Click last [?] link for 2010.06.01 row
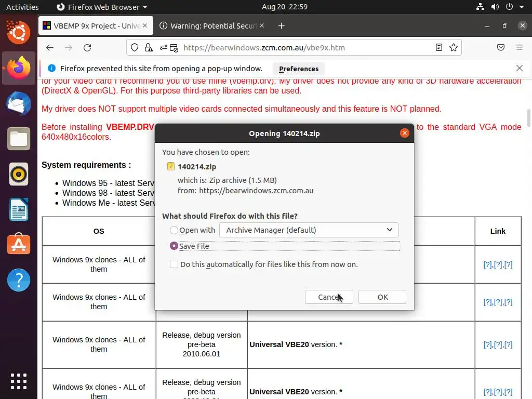Screen dimensions: 532x399 tap(508, 345)
